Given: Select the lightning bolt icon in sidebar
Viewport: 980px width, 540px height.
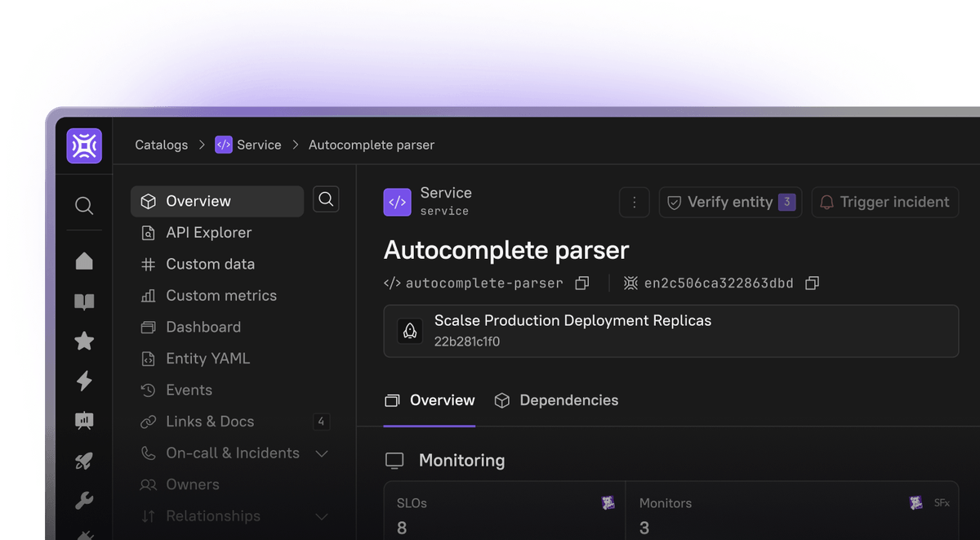Looking at the screenshot, I should 84,381.
